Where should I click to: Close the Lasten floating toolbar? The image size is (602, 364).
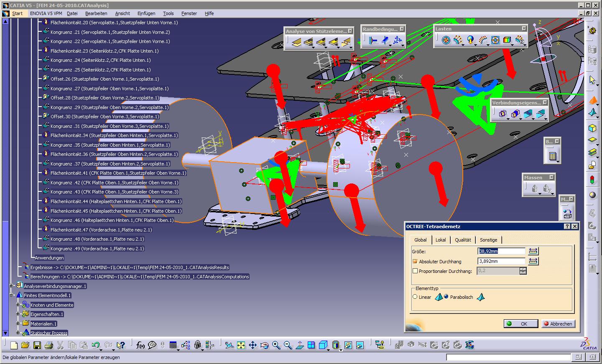(523, 28)
